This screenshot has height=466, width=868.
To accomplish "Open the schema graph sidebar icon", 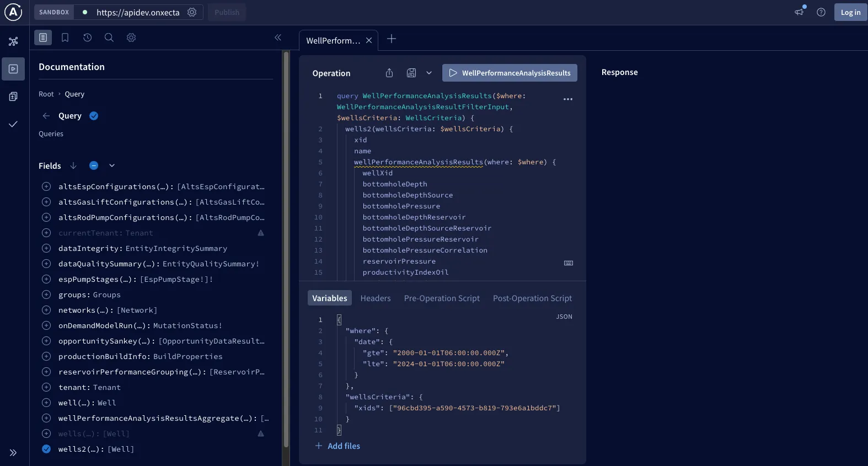I will 13,41.
